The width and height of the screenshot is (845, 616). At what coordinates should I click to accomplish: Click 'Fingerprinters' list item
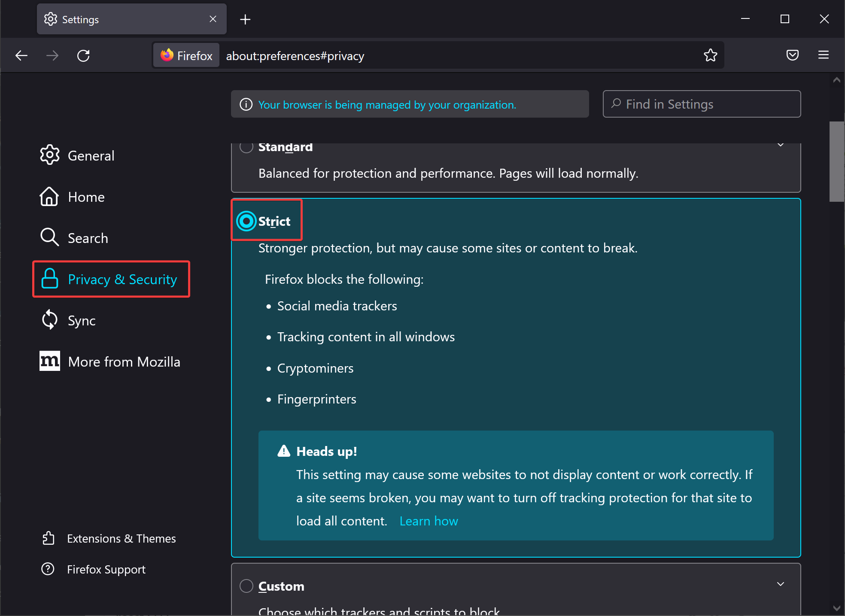tap(316, 399)
